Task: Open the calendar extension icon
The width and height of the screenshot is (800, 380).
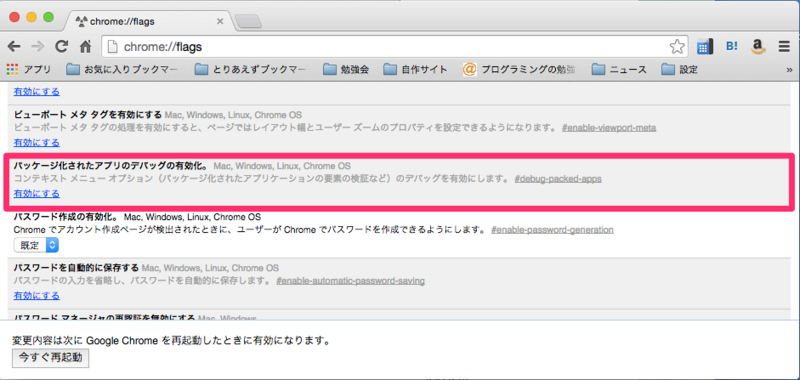Action: [x=704, y=47]
